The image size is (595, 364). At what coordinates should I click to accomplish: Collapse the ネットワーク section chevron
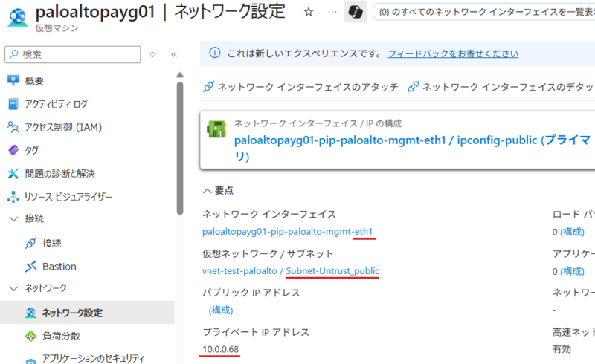point(13,288)
